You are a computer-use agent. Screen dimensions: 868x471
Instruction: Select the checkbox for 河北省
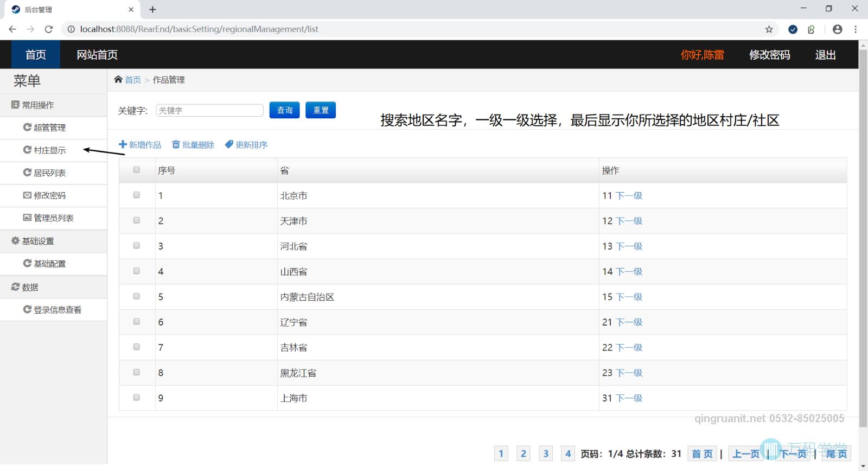click(x=137, y=245)
